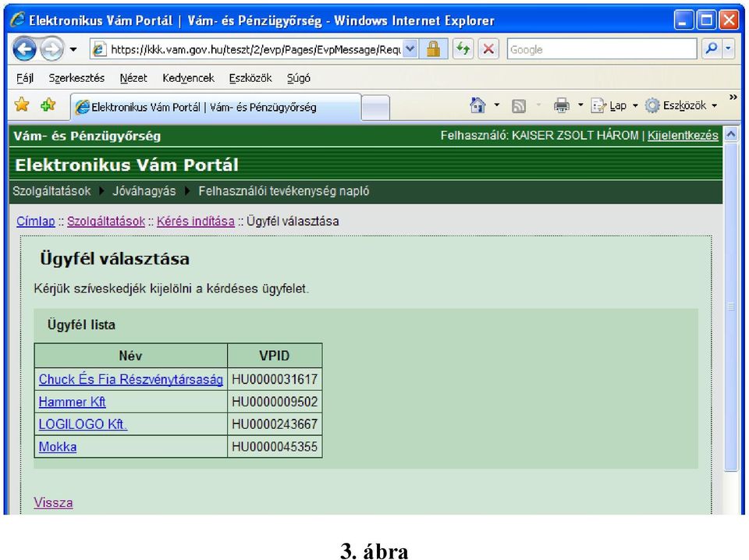Click the Kérés indítása breadcrumb link
The width and height of the screenshot is (749, 560).
(196, 221)
